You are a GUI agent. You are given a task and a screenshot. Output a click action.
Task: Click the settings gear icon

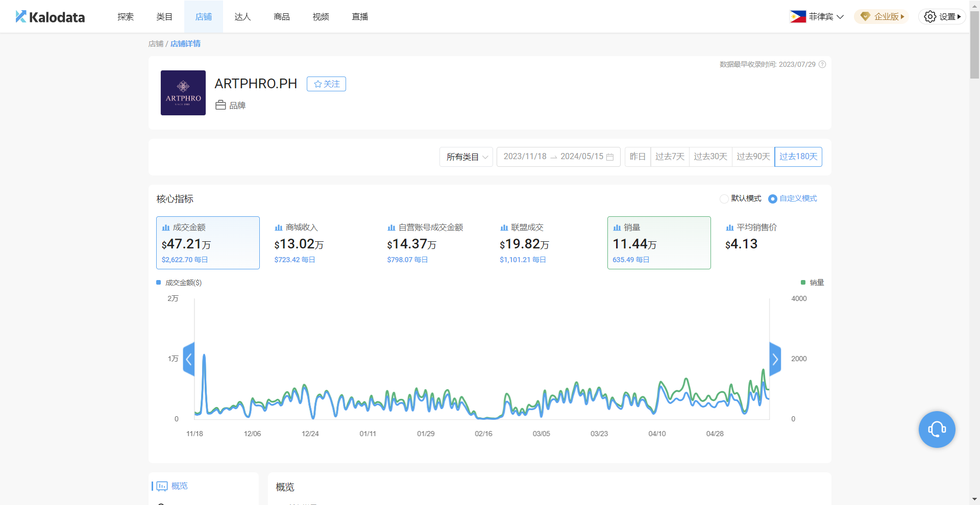click(x=930, y=17)
